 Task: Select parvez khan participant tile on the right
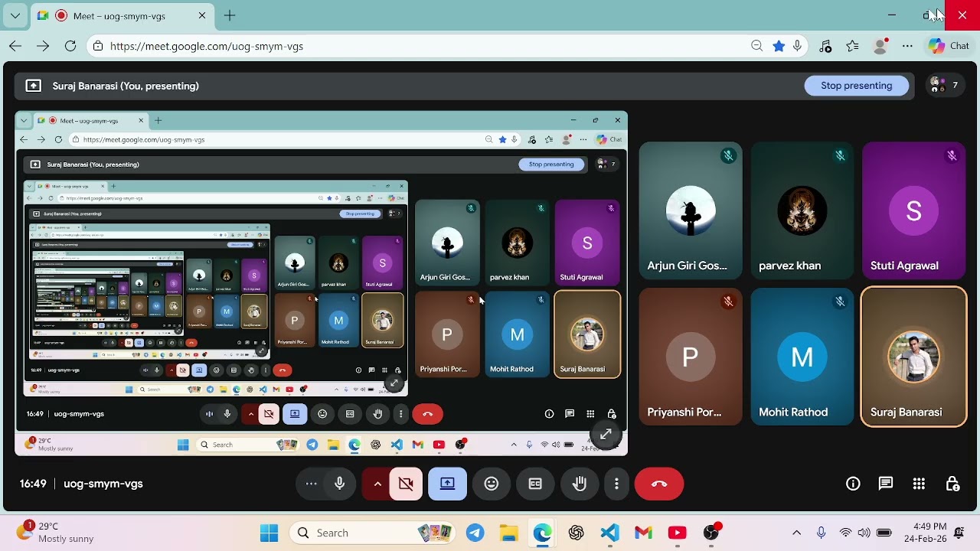[802, 210]
